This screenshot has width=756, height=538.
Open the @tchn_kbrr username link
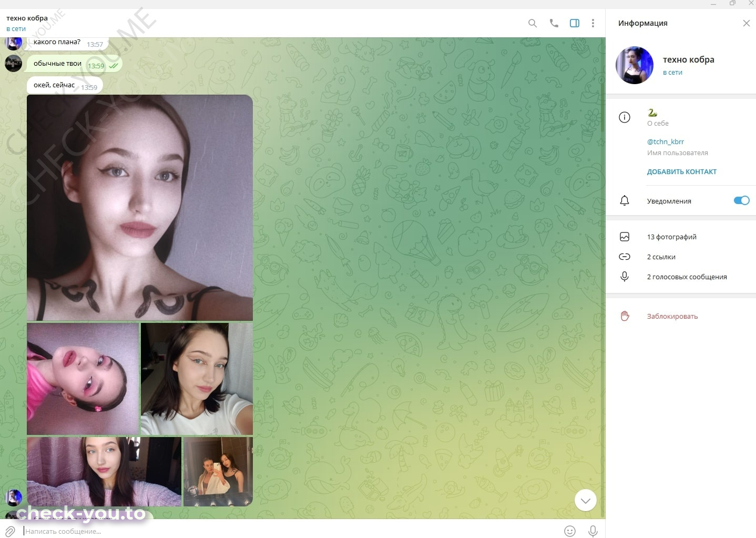pos(665,141)
